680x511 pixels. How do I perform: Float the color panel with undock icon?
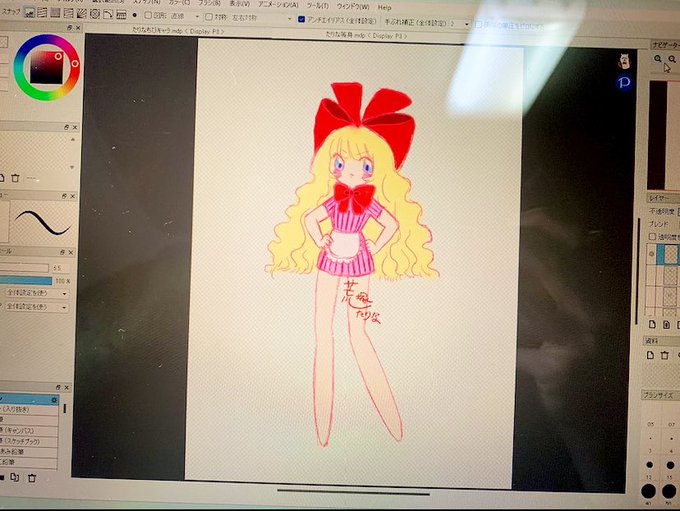[69, 28]
